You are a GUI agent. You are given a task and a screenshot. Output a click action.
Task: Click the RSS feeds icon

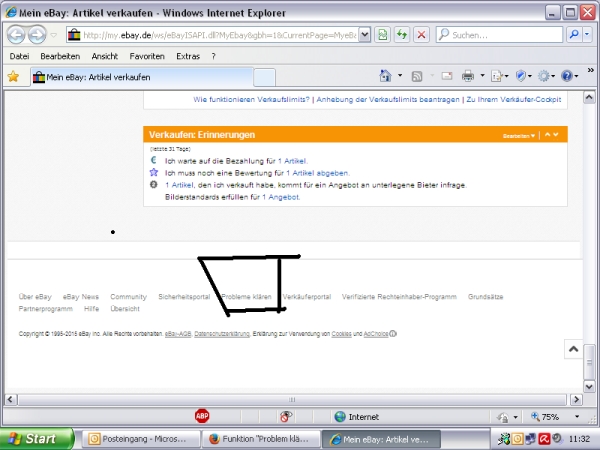[417, 77]
